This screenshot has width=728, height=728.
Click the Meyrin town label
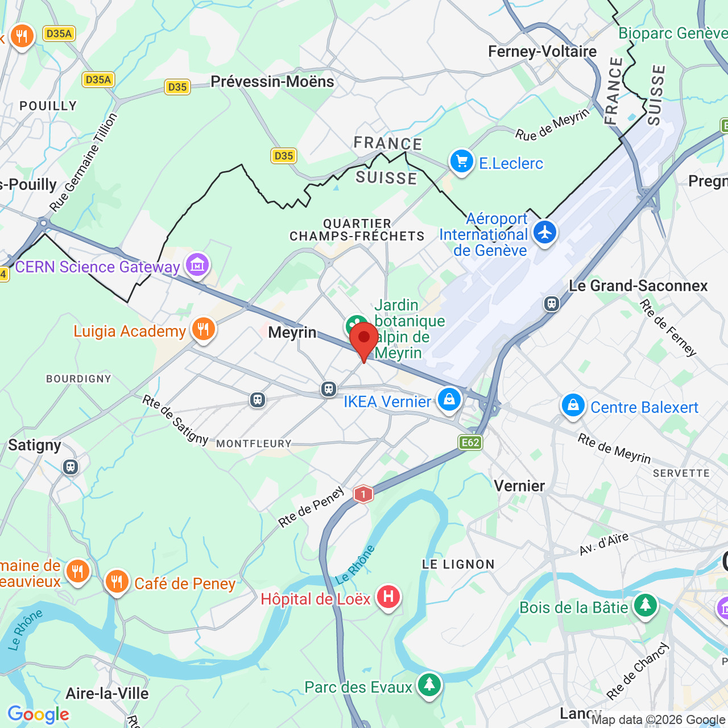pos(292,332)
